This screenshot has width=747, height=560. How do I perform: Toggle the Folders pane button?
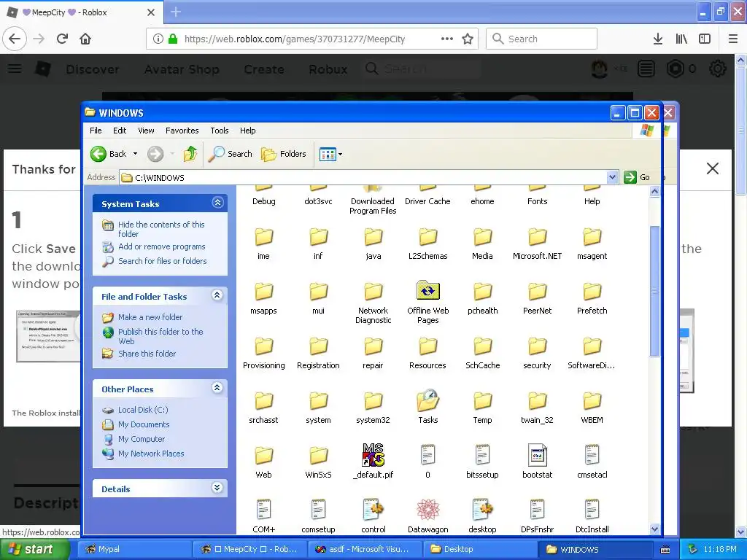[x=284, y=154]
